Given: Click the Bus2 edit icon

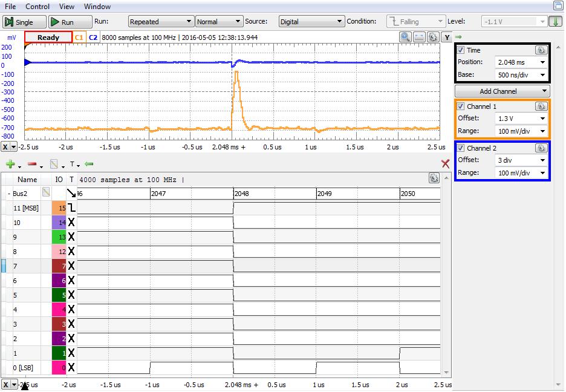Looking at the screenshot, I should [46, 192].
